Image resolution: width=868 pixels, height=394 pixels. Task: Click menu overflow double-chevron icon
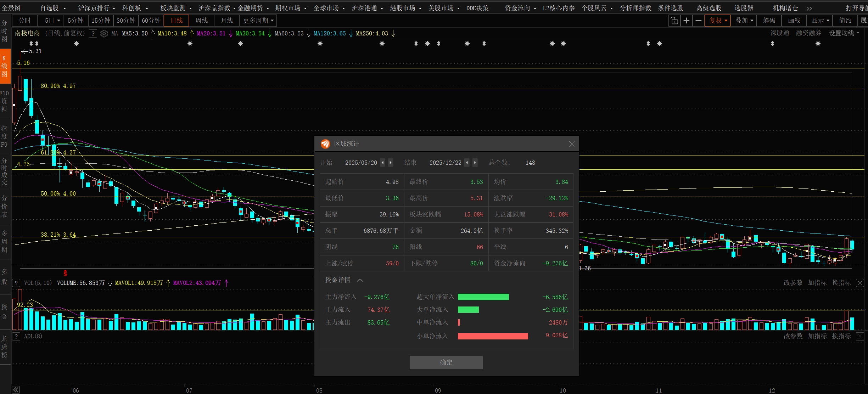point(809,8)
